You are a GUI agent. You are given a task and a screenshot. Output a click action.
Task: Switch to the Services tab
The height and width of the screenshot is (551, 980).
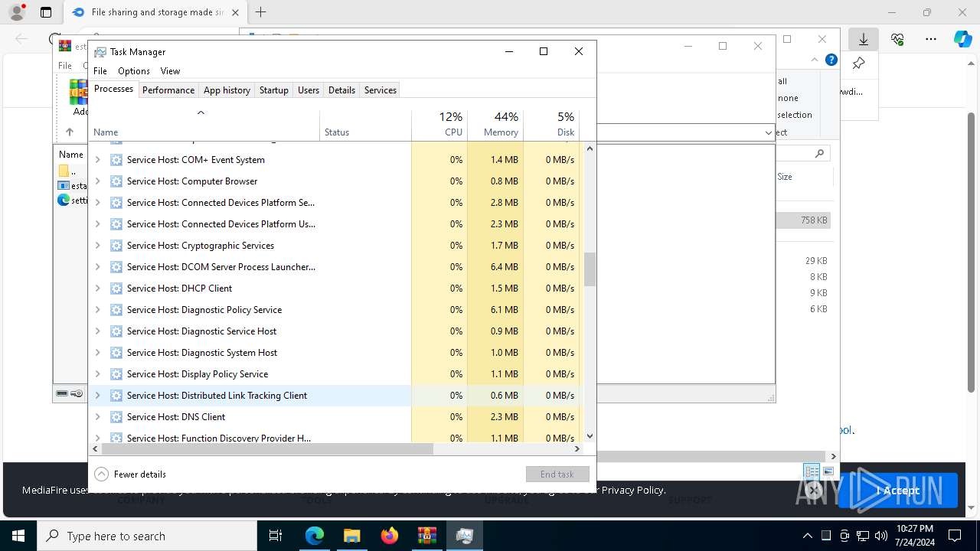tap(381, 90)
